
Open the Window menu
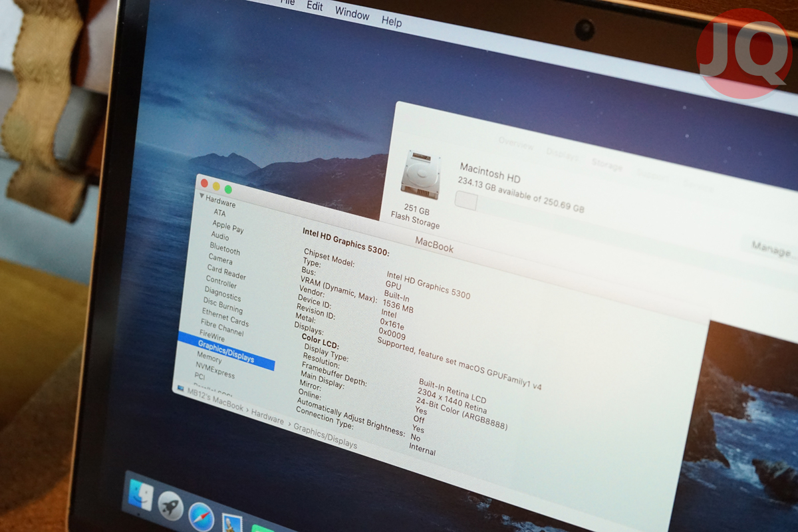point(352,13)
